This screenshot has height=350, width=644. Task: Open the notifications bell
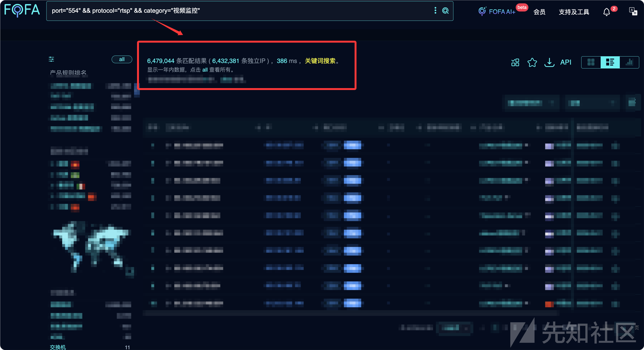[606, 12]
